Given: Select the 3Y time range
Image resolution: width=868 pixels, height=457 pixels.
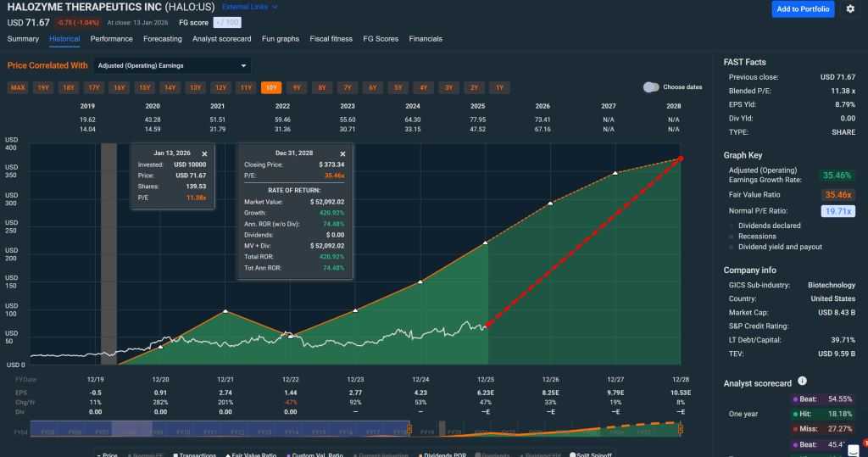Looking at the screenshot, I should click(449, 87).
